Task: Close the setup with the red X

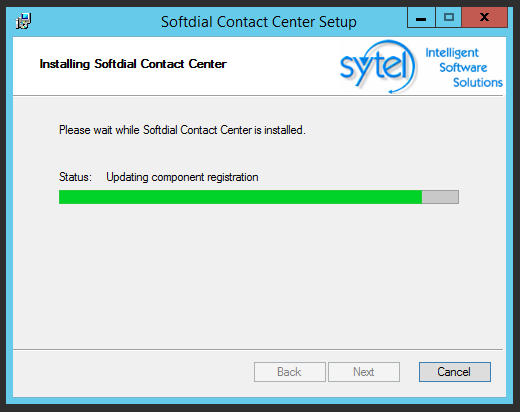Action: (x=485, y=18)
